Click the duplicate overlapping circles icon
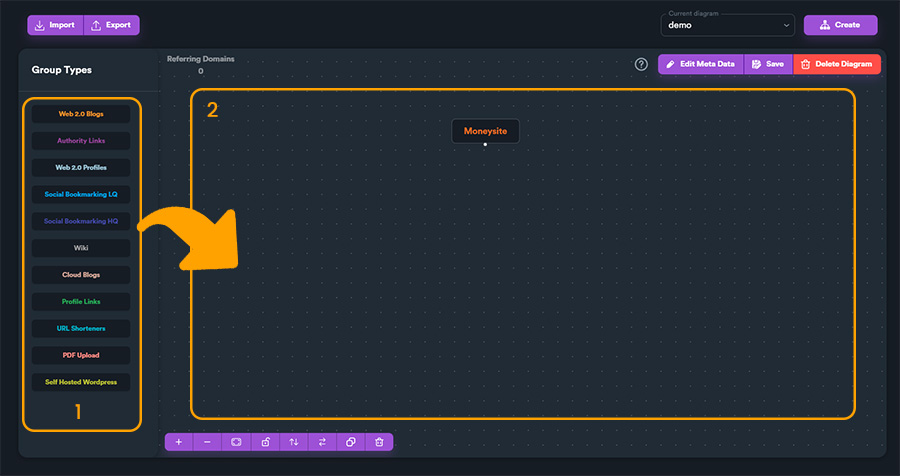This screenshot has height=476, width=900. [x=351, y=442]
